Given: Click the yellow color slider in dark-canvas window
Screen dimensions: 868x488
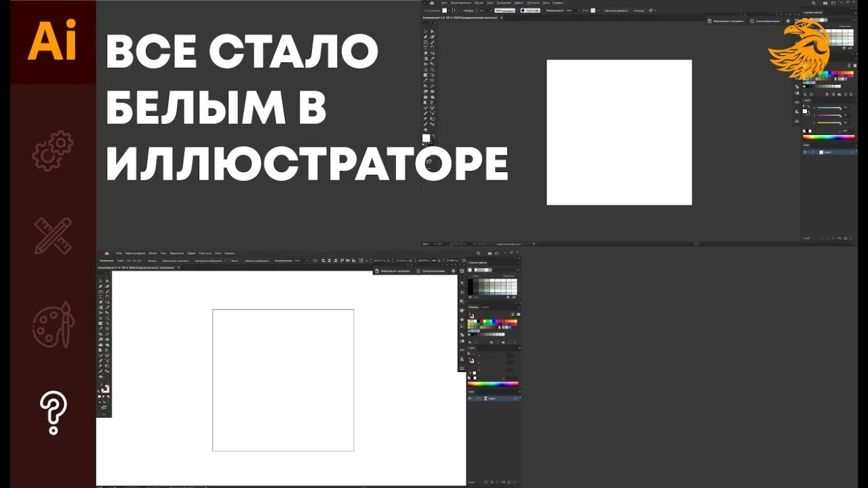Looking at the screenshot, I should 829,123.
